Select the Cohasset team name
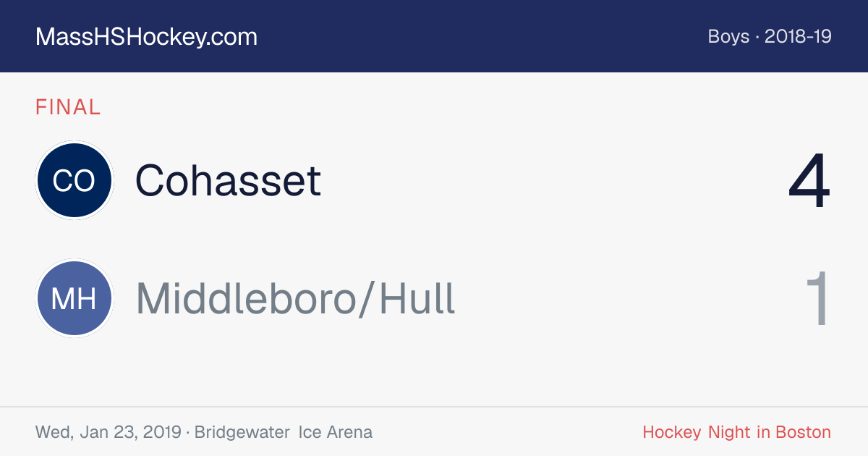The height and width of the screenshot is (456, 868). pos(228,180)
